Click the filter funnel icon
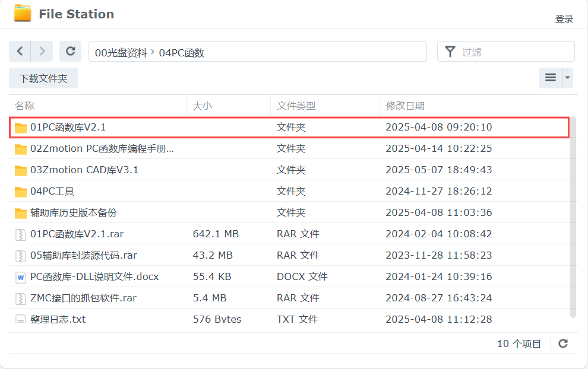Screen dimensions: 588x369 pyautogui.click(x=450, y=52)
